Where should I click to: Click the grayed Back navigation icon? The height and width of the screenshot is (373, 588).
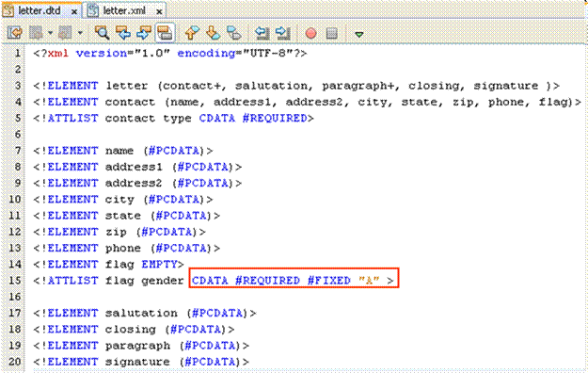[37, 33]
